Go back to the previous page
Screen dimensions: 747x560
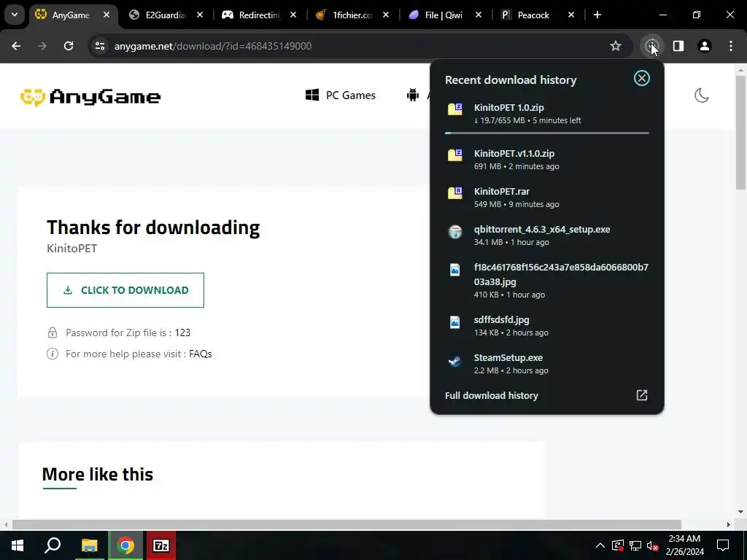click(16, 46)
